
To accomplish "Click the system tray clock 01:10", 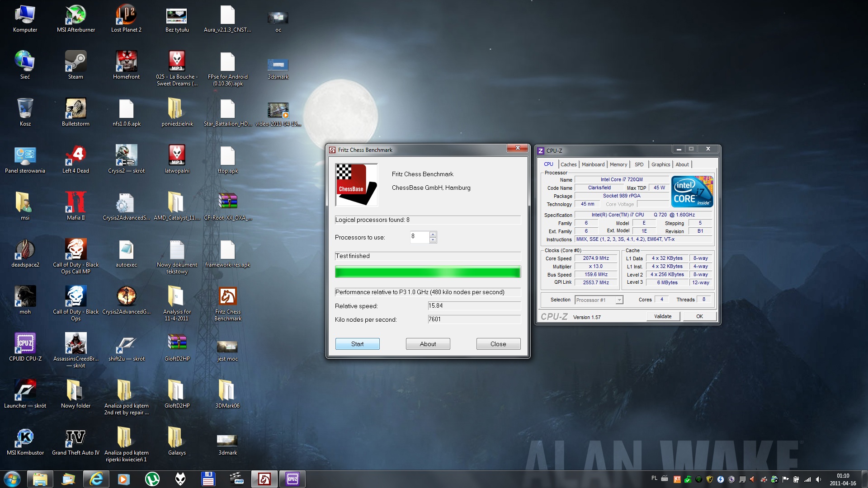I will click(843, 476).
